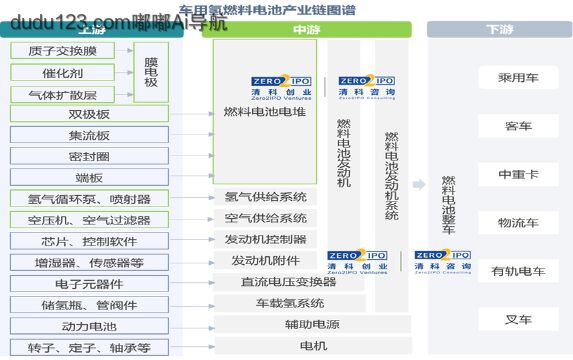This screenshot has height=360, width=573.
Task: Select the 下游 gray header tab
Action: pyautogui.click(x=499, y=29)
